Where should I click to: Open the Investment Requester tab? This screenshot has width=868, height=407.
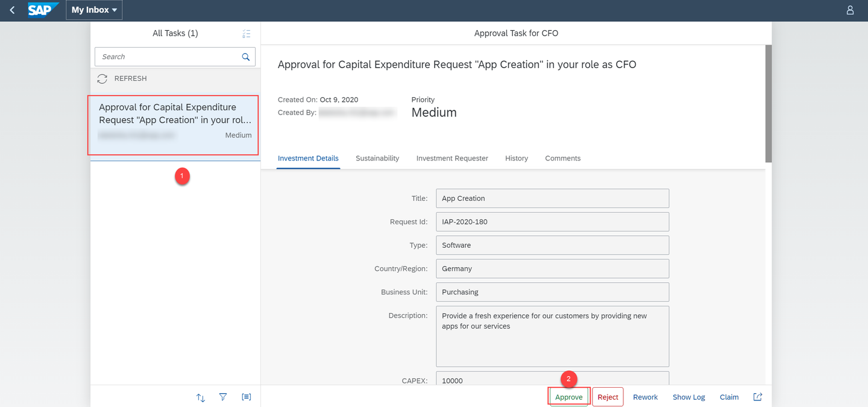click(x=452, y=159)
